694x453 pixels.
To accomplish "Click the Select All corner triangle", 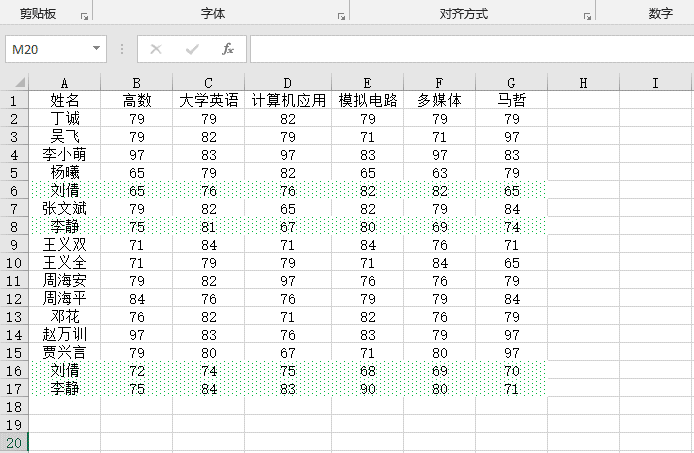I will [x=20, y=82].
